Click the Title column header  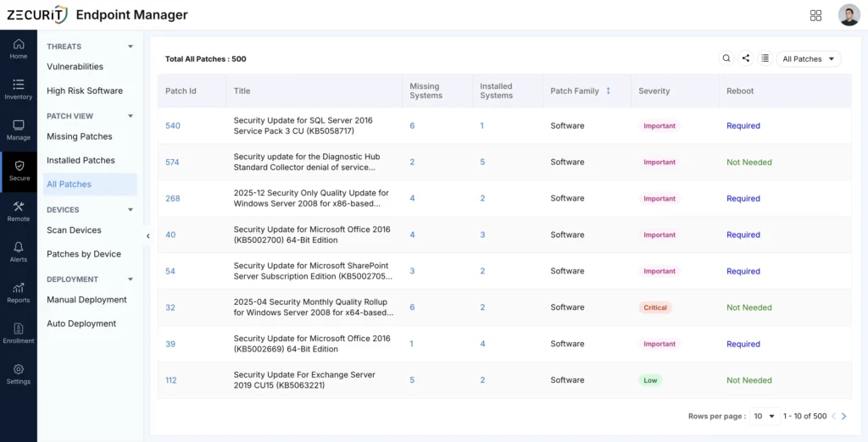[242, 91]
